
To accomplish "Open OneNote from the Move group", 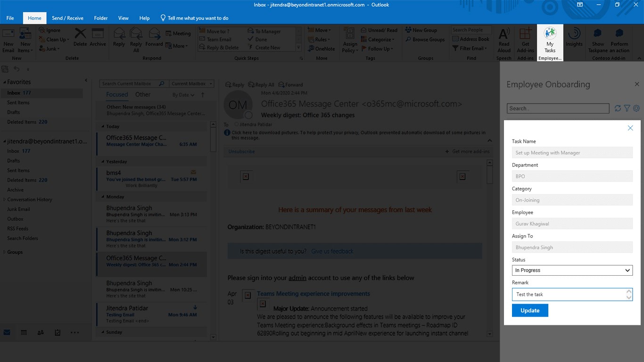I will 322,49.
